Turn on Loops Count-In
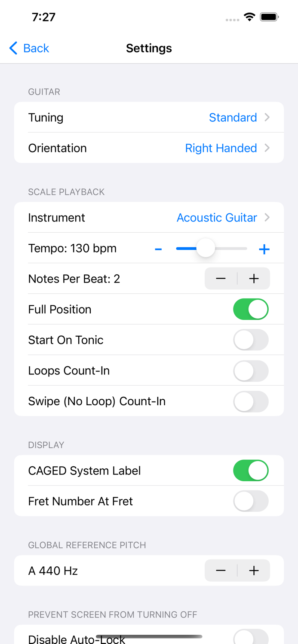 tap(251, 371)
